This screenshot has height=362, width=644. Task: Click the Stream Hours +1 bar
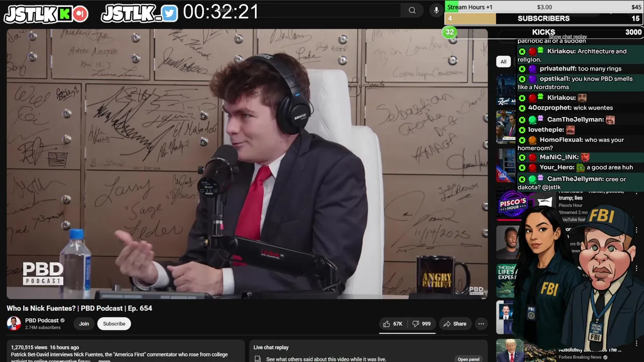(x=543, y=7)
